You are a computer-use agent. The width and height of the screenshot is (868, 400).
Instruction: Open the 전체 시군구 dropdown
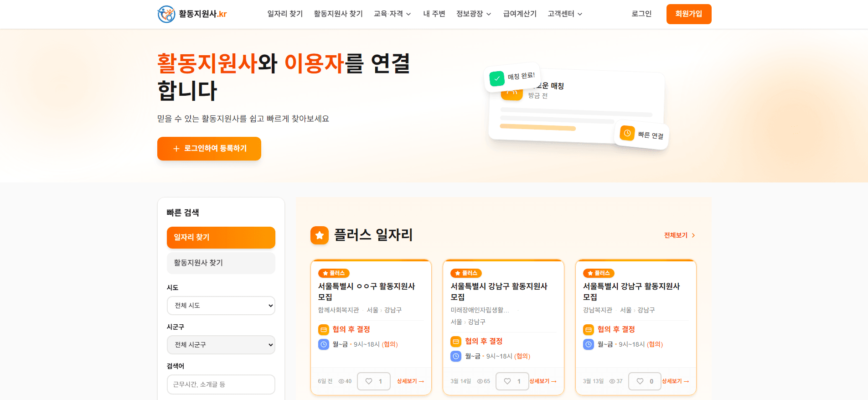pos(221,345)
